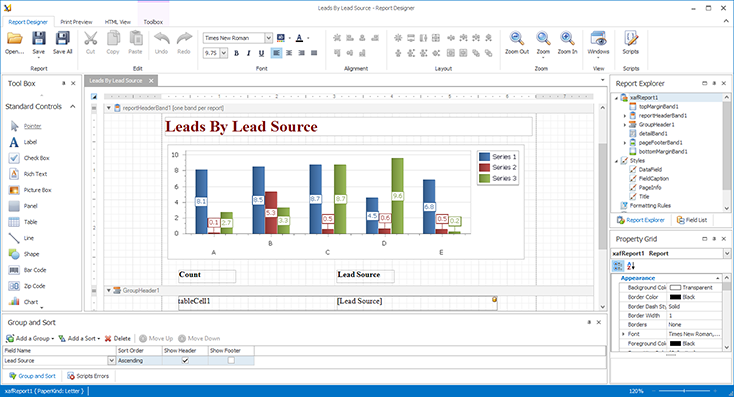Pick the font foreground color button

(300, 38)
